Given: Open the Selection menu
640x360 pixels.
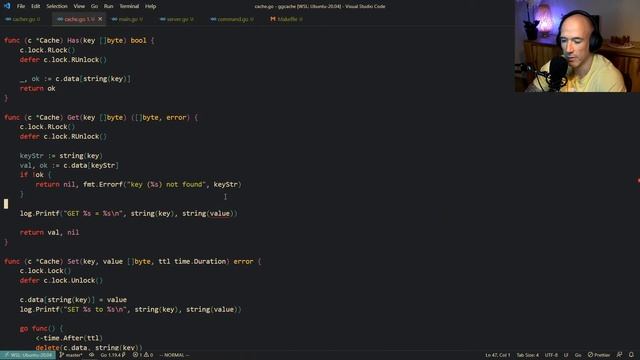Looking at the screenshot, I should coord(57,6).
